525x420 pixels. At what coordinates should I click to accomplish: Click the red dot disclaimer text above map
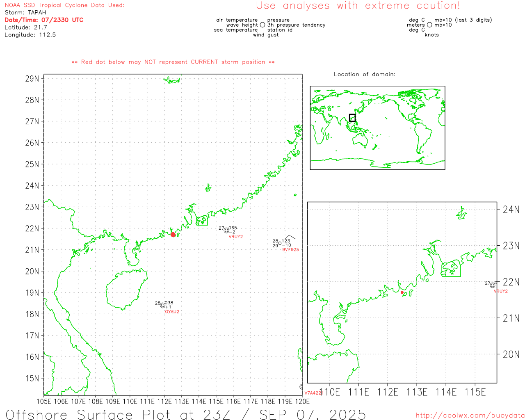coord(173,62)
